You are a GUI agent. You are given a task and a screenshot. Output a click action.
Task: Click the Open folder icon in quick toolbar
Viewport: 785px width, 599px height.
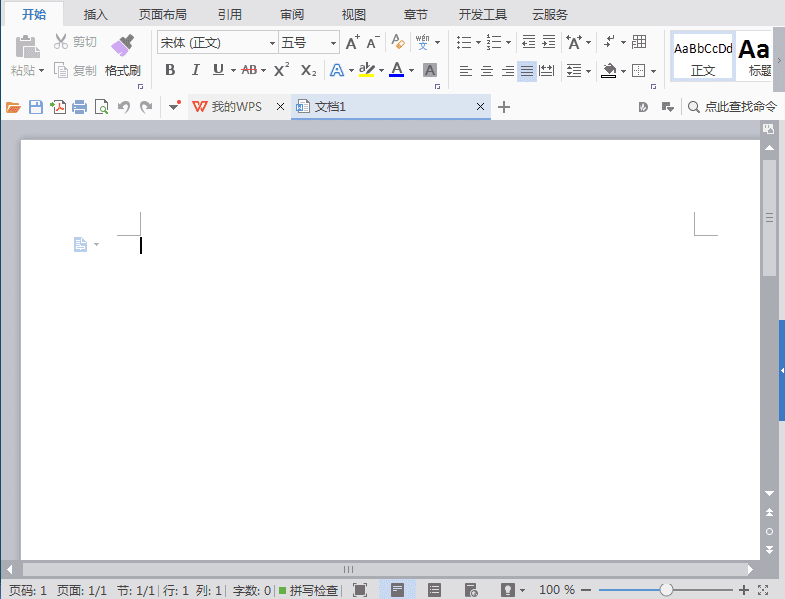[x=13, y=107]
